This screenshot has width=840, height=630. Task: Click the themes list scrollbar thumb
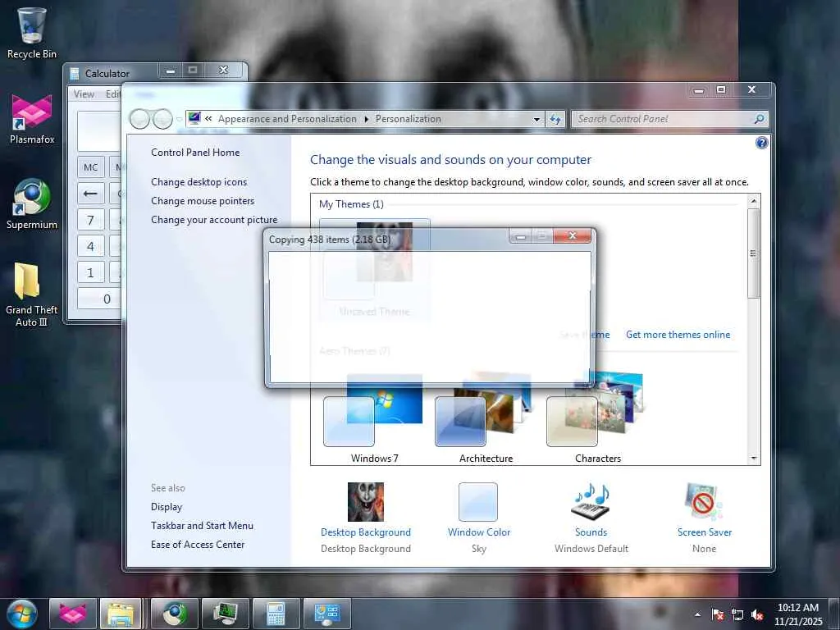click(753, 253)
